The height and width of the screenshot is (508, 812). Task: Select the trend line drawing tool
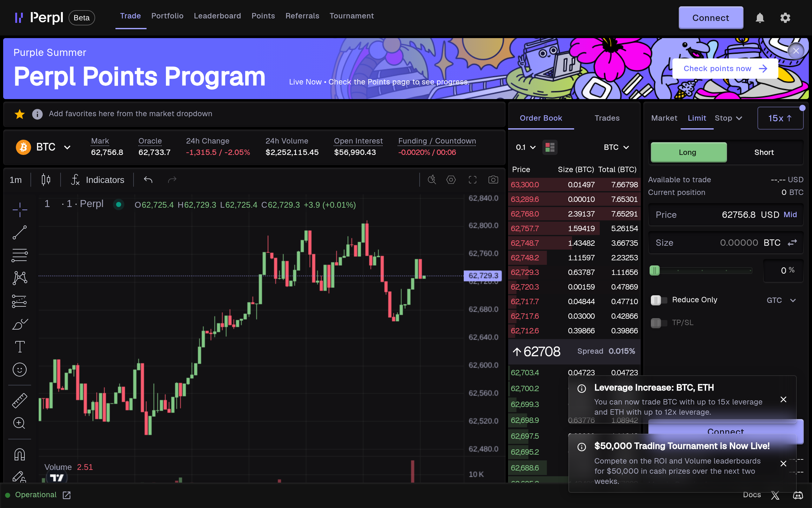click(20, 232)
